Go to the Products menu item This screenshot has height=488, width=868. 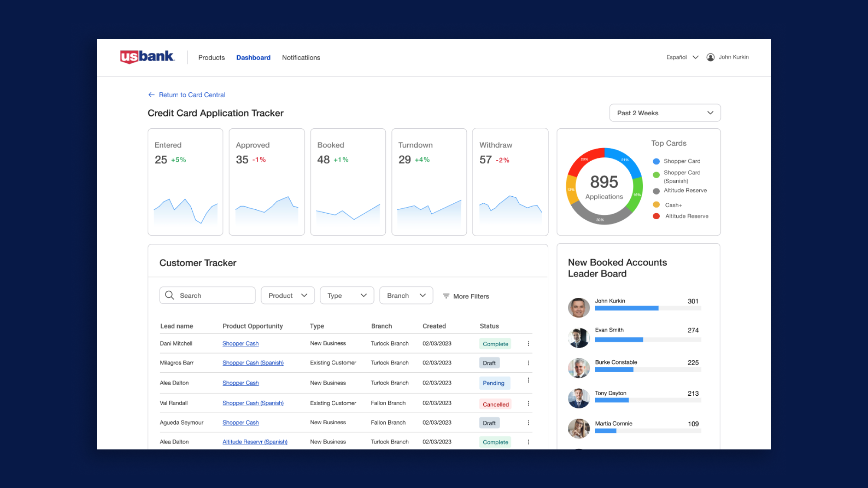(x=211, y=58)
